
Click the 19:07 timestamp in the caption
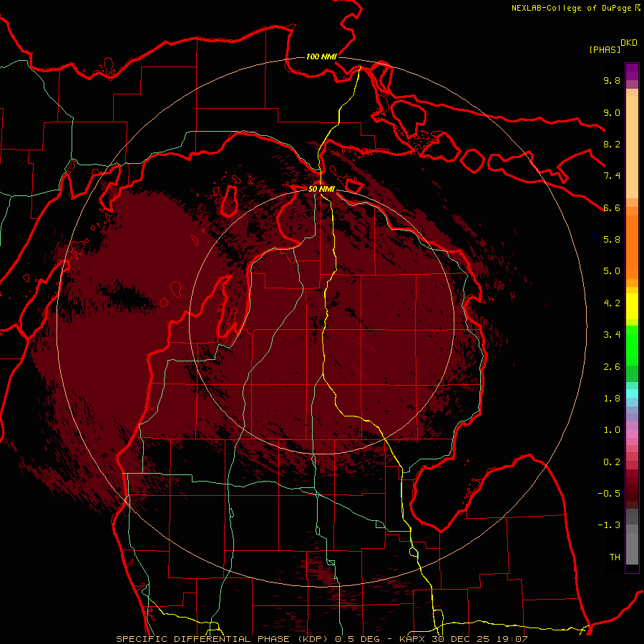tap(511, 639)
